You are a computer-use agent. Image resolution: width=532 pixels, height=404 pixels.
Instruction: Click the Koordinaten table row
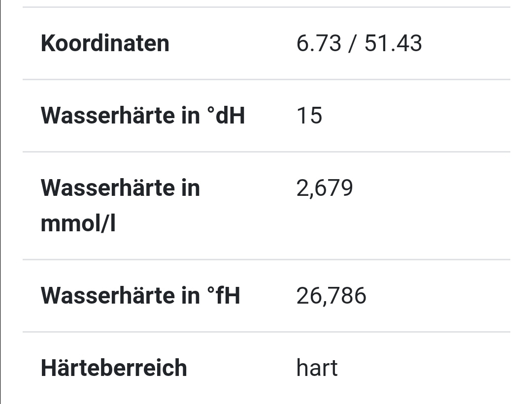pyautogui.click(x=266, y=43)
